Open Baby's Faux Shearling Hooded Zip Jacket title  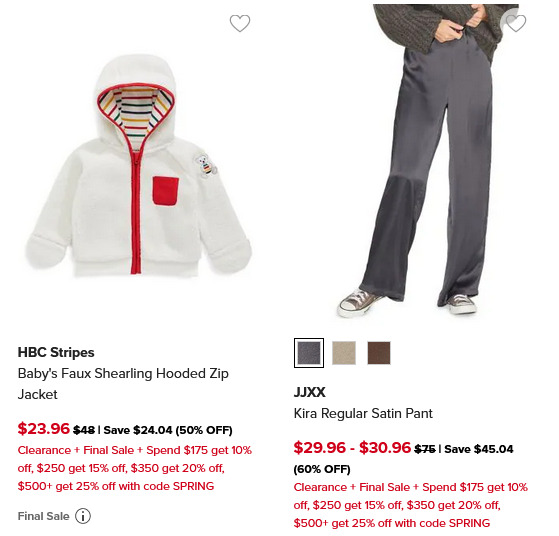[x=123, y=384]
